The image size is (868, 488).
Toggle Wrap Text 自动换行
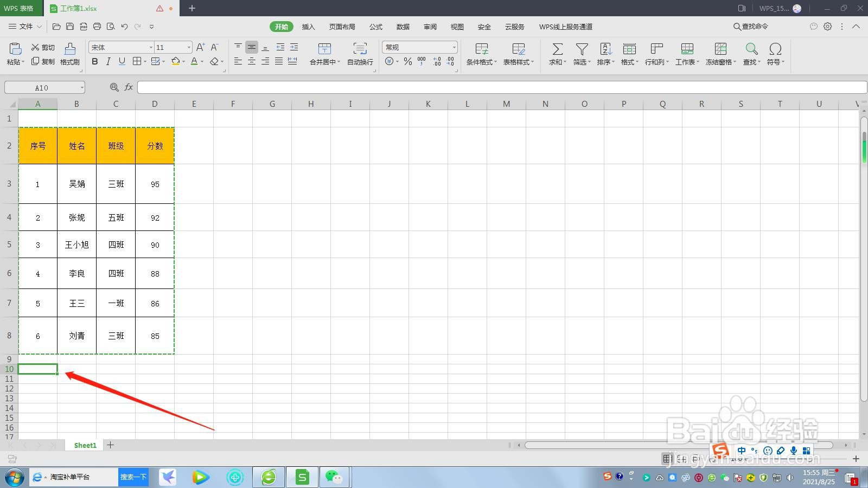point(360,54)
